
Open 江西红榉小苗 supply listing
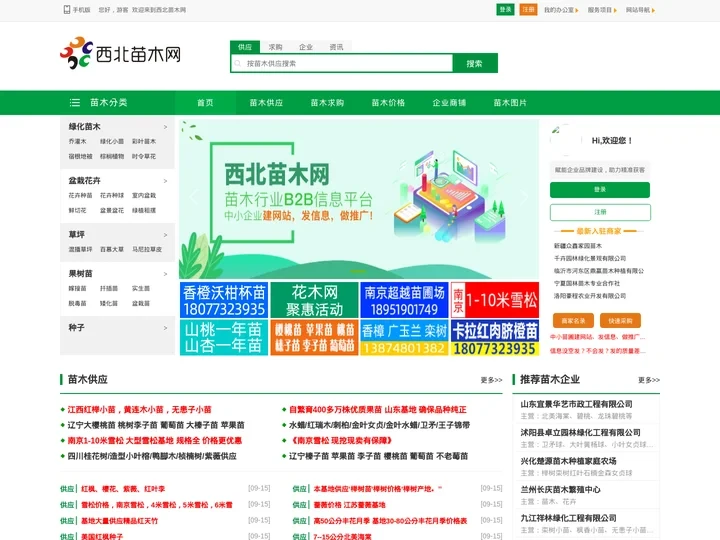point(140,409)
